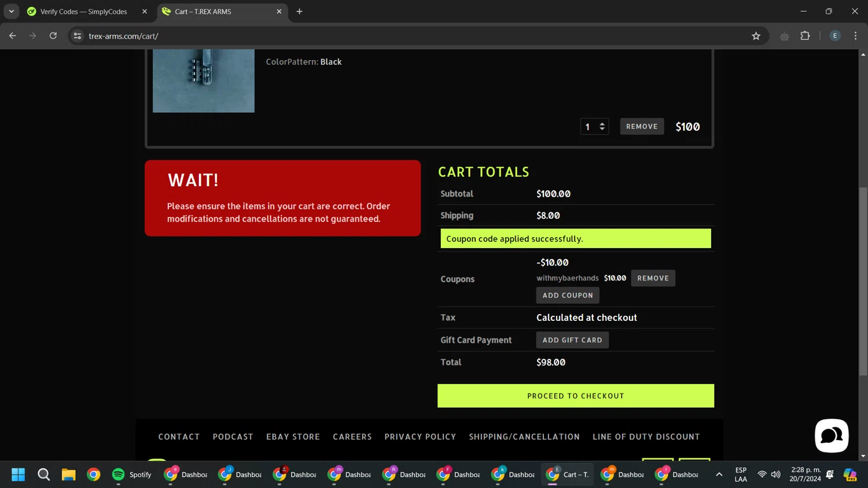The width and height of the screenshot is (868, 488).
Task: Open Chrome's three-dot menu
Action: (855, 36)
